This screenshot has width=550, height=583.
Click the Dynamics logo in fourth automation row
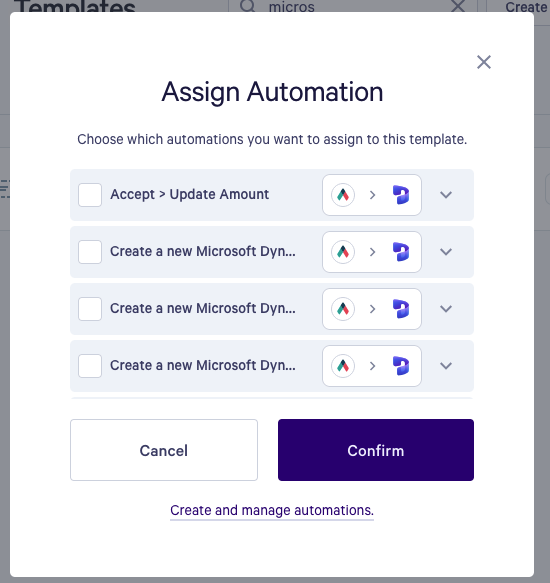pos(401,366)
